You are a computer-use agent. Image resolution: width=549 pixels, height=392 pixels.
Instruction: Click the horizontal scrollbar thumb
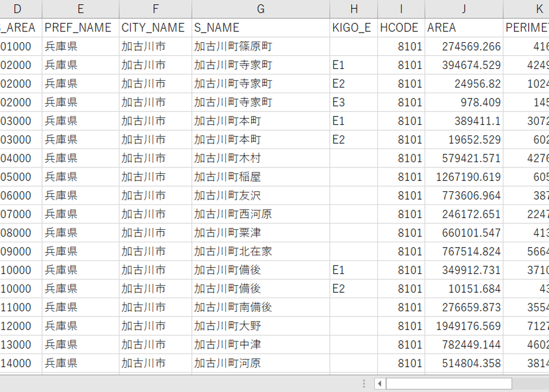[449, 384]
